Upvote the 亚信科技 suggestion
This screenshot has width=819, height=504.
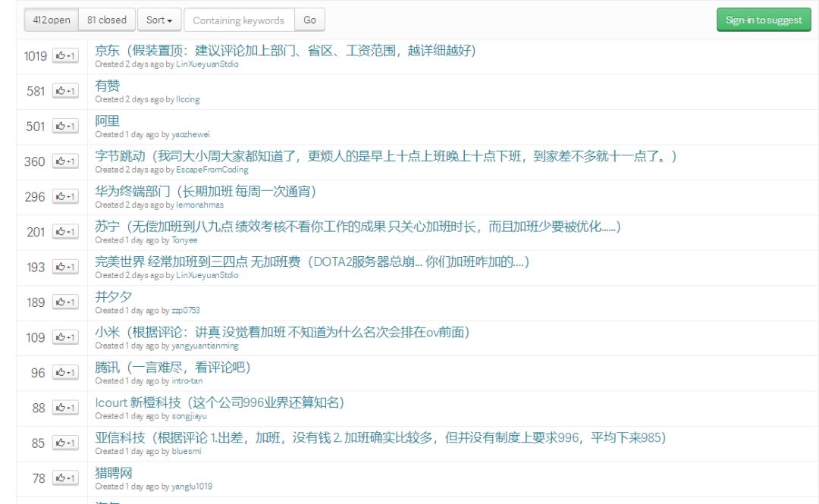[x=65, y=443]
